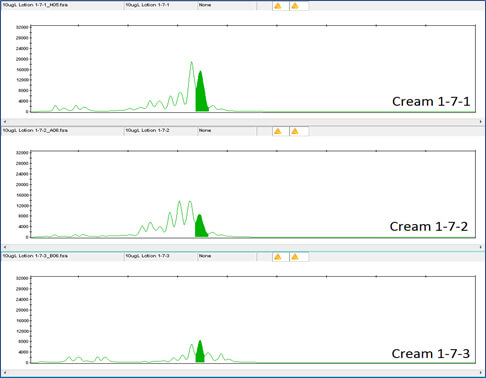Click the right warning triangle in Lotion 1-7-2 header
This screenshot has height=378, width=486.
point(295,131)
